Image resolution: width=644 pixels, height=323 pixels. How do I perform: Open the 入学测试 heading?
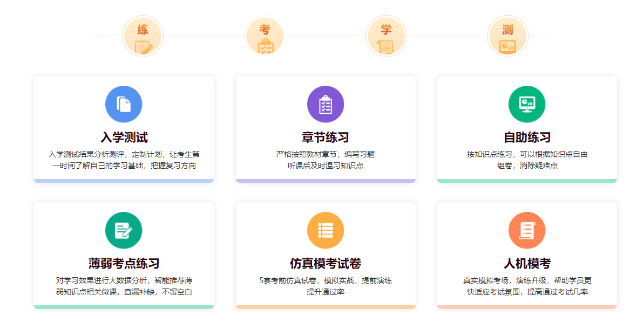124,137
